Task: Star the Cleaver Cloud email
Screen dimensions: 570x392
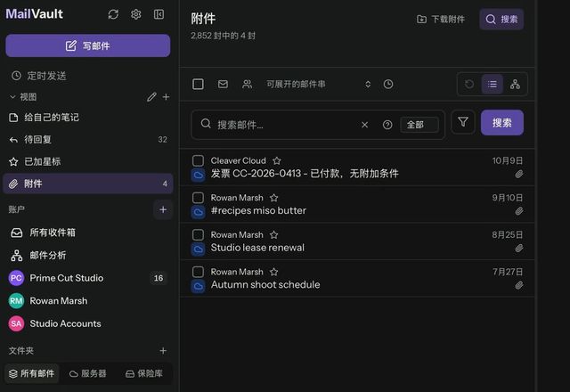Action: click(x=277, y=160)
